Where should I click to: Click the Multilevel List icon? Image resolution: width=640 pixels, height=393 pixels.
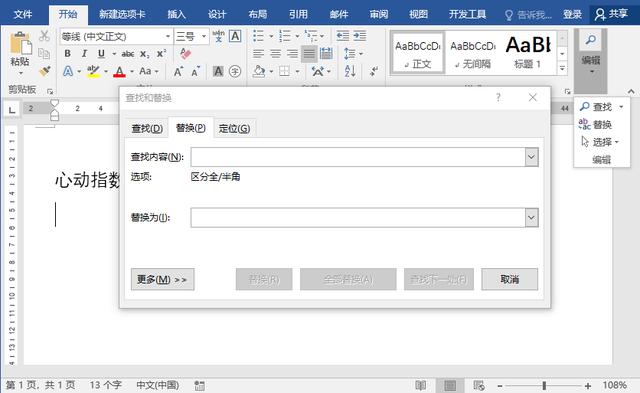pos(311,36)
